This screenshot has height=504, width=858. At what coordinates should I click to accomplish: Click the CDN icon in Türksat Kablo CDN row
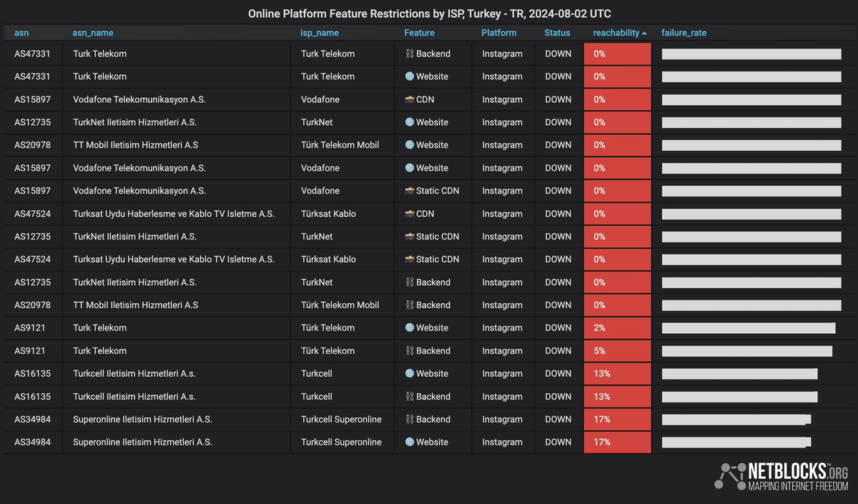[x=410, y=214]
